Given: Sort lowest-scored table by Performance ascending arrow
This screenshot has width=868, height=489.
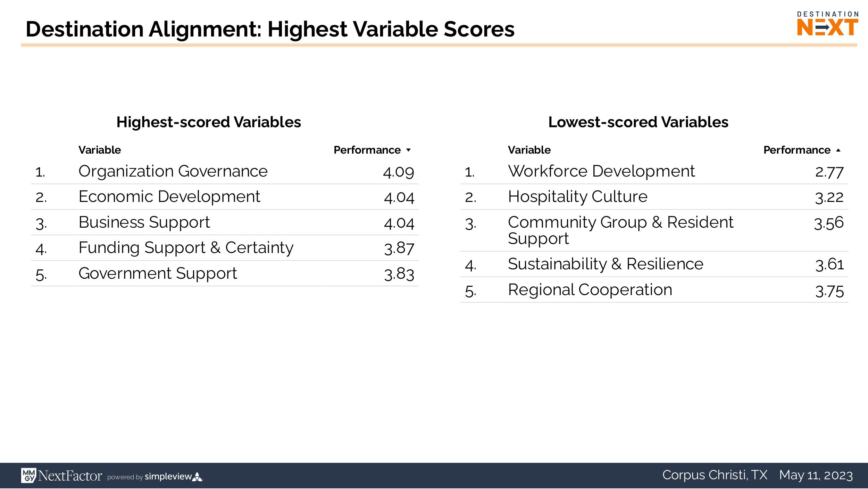Looking at the screenshot, I should coord(838,150).
